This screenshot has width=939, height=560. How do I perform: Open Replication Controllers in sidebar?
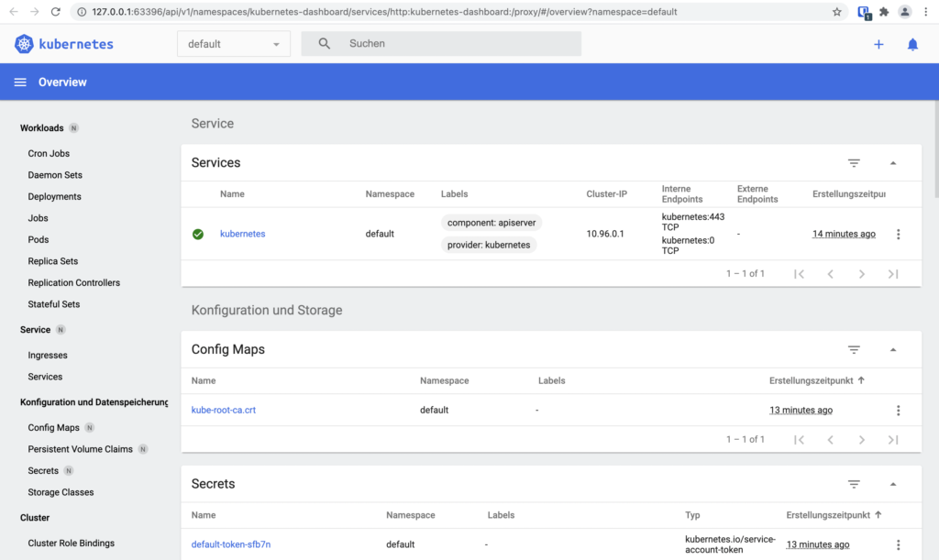tap(73, 283)
